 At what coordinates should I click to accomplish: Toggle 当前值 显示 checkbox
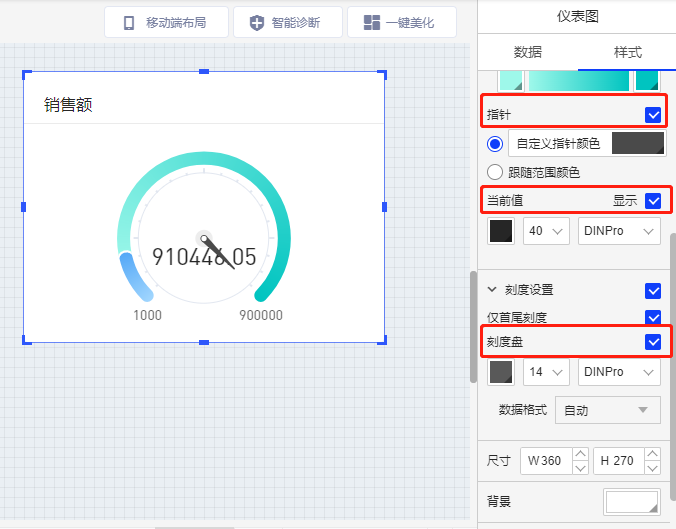[x=653, y=200]
